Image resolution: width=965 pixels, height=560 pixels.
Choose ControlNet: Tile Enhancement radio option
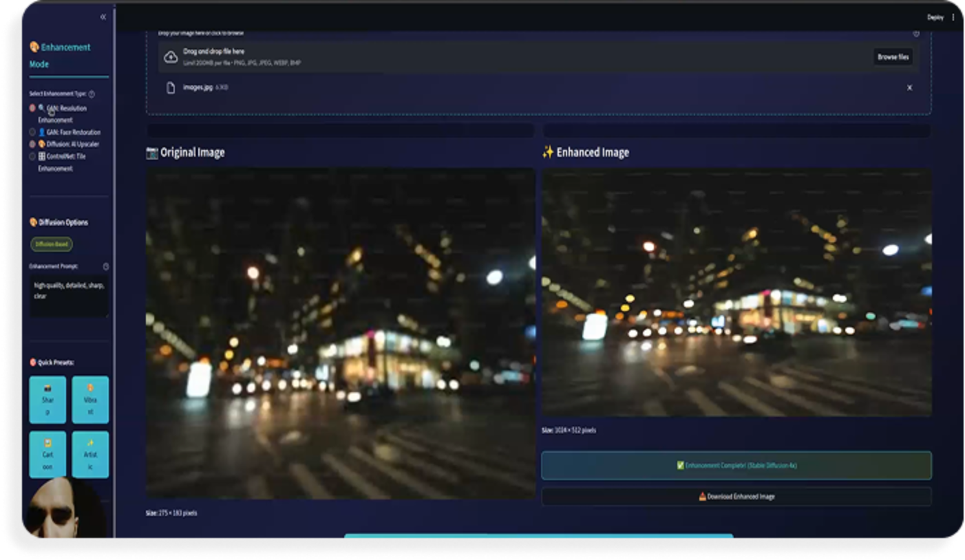coord(32,156)
